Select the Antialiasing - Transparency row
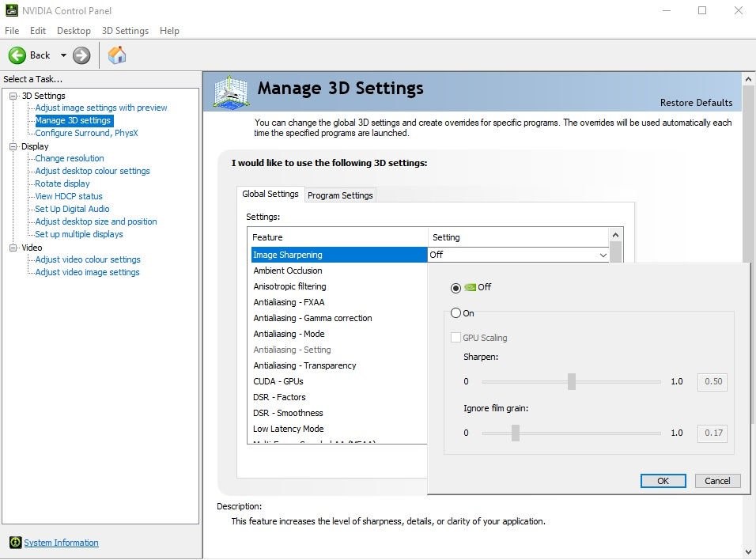 [x=339, y=365]
